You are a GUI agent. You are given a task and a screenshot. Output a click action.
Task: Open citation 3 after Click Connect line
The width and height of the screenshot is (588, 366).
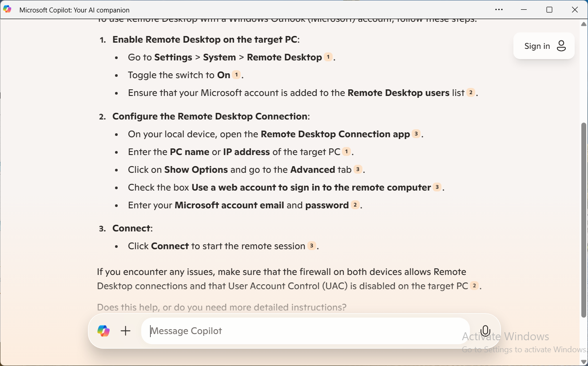coord(312,246)
